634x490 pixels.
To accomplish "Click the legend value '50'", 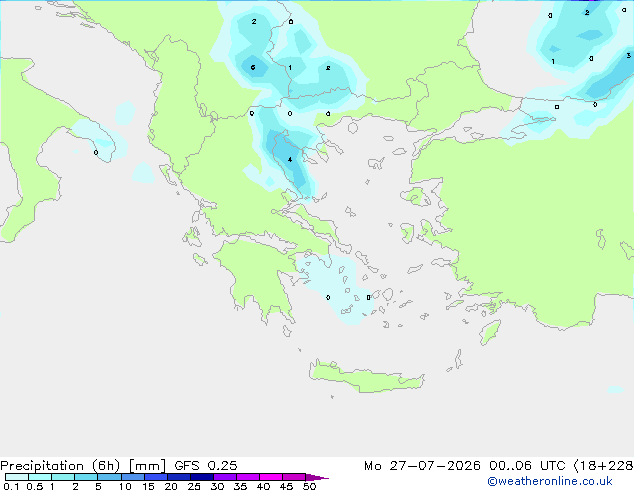I will [309, 486].
